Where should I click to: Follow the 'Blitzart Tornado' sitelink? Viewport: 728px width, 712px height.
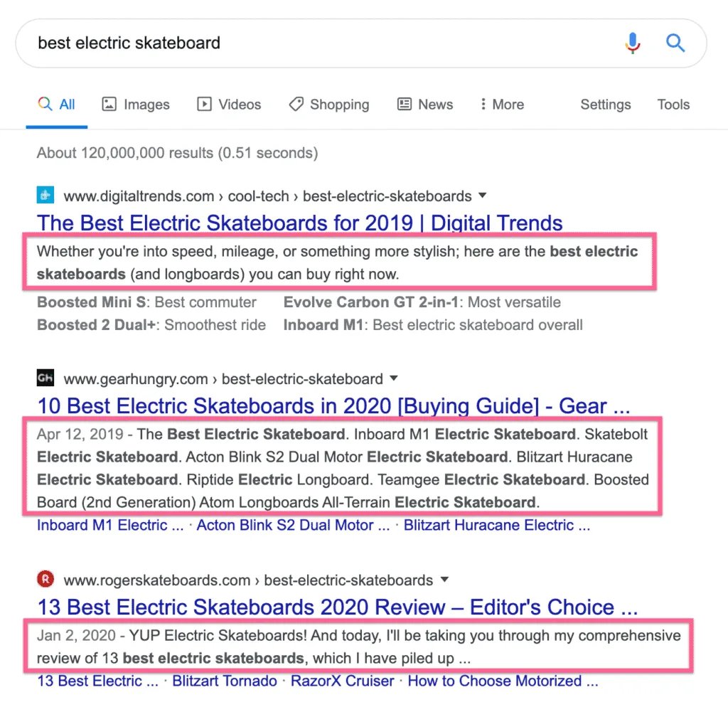click(x=225, y=681)
